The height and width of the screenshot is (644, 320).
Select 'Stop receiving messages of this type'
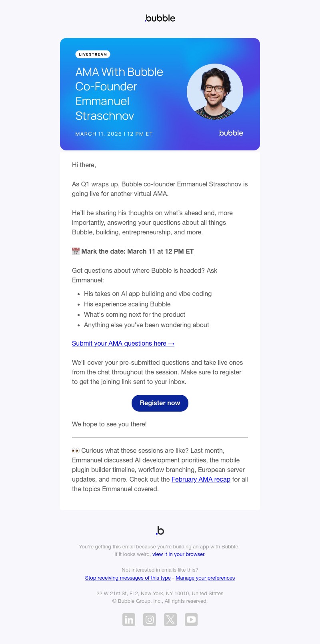pos(128,578)
